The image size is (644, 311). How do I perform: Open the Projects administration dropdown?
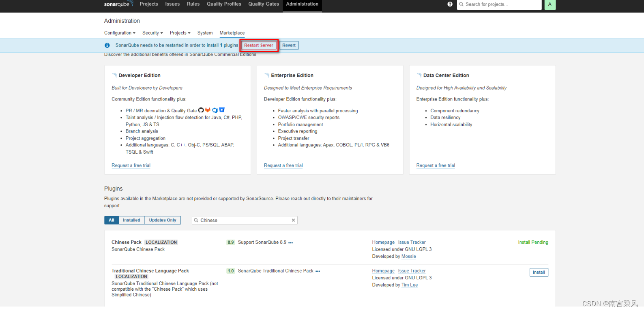tap(180, 33)
